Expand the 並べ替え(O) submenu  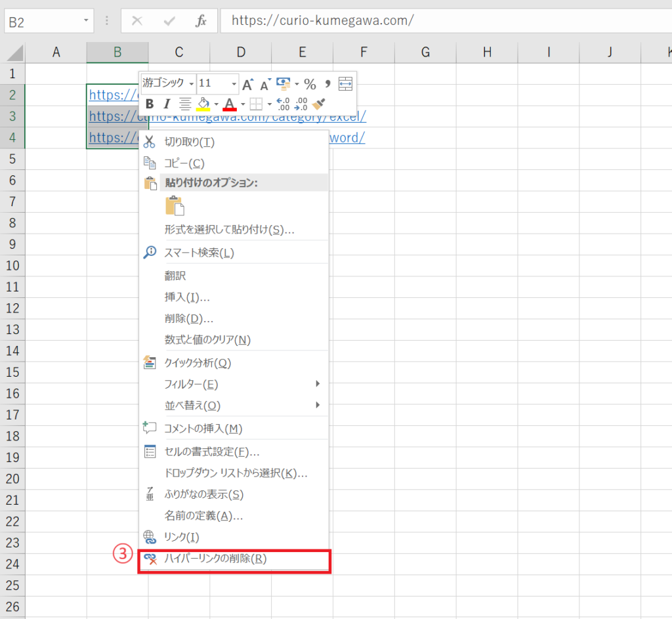click(234, 406)
